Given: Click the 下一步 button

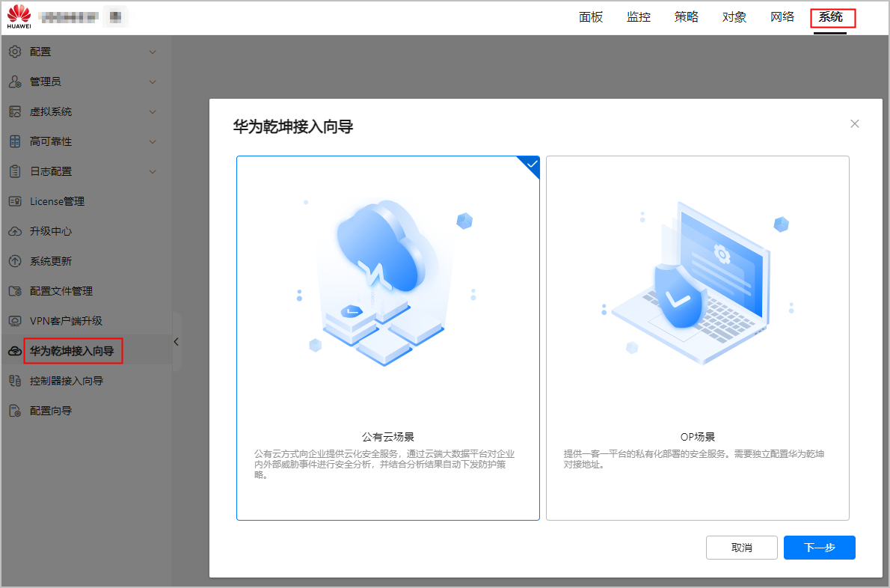Looking at the screenshot, I should pyautogui.click(x=820, y=548).
